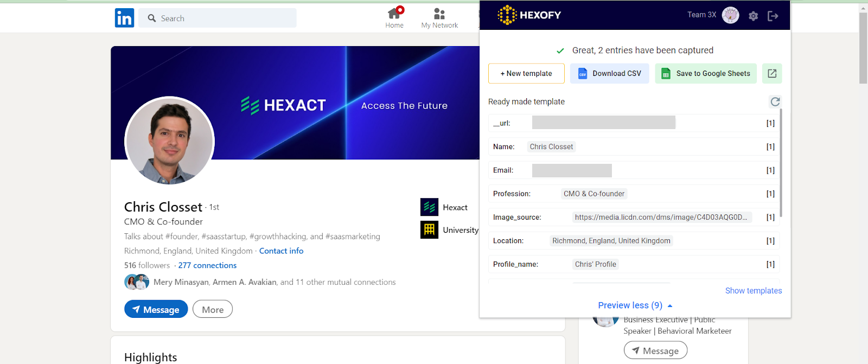
Task: Open the More actions button
Action: point(213,309)
